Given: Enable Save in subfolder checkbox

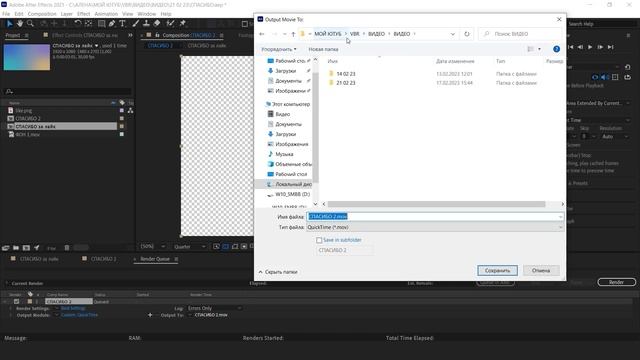Looking at the screenshot, I should 319,240.
